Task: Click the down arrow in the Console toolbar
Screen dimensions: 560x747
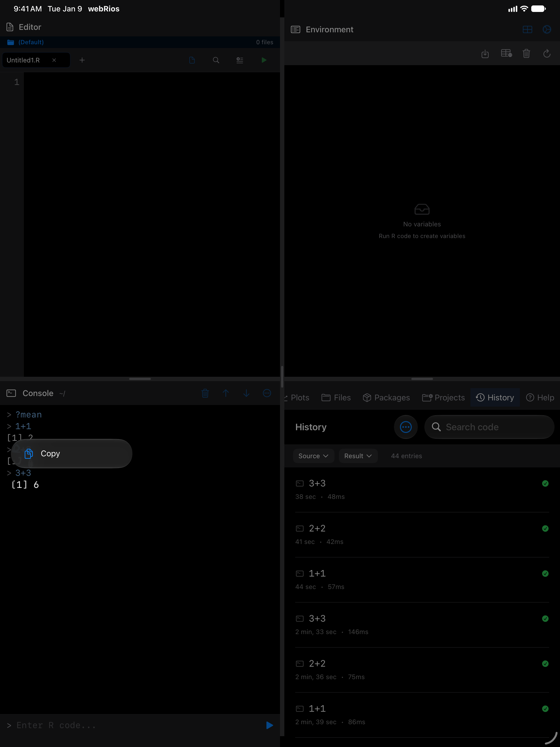Action: (246, 393)
